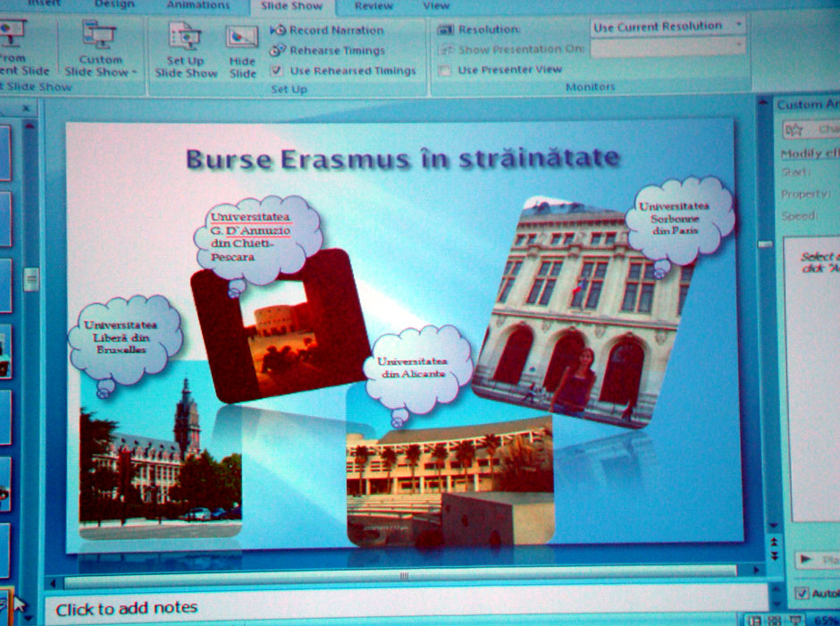Toggle the Use Rehearsed Timings checkbox
Image resolution: width=840 pixels, height=626 pixels.
(x=277, y=71)
